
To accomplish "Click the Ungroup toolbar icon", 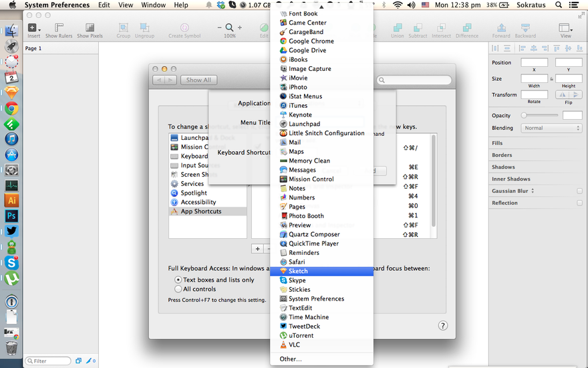I will point(144,30).
